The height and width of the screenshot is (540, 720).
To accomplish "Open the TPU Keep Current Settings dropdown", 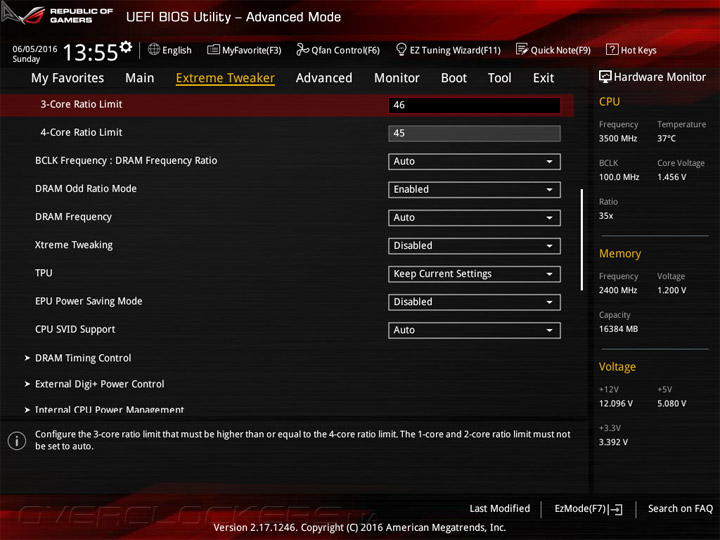I will [474, 274].
